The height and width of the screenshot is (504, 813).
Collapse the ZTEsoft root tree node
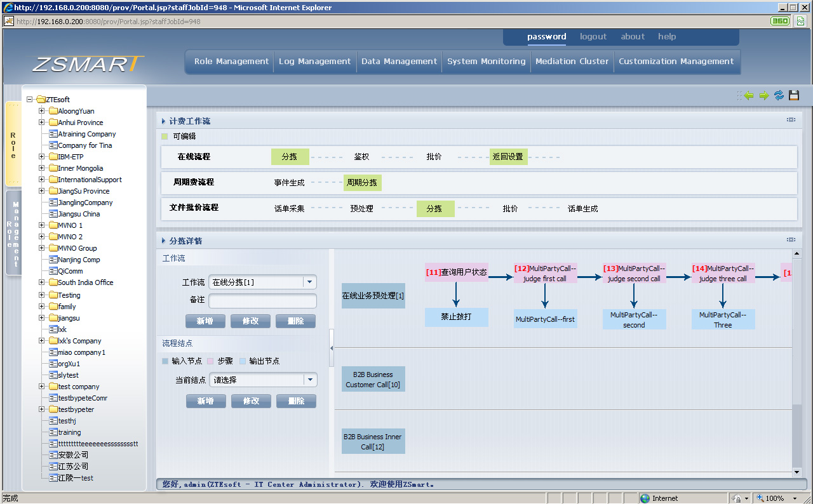click(30, 100)
